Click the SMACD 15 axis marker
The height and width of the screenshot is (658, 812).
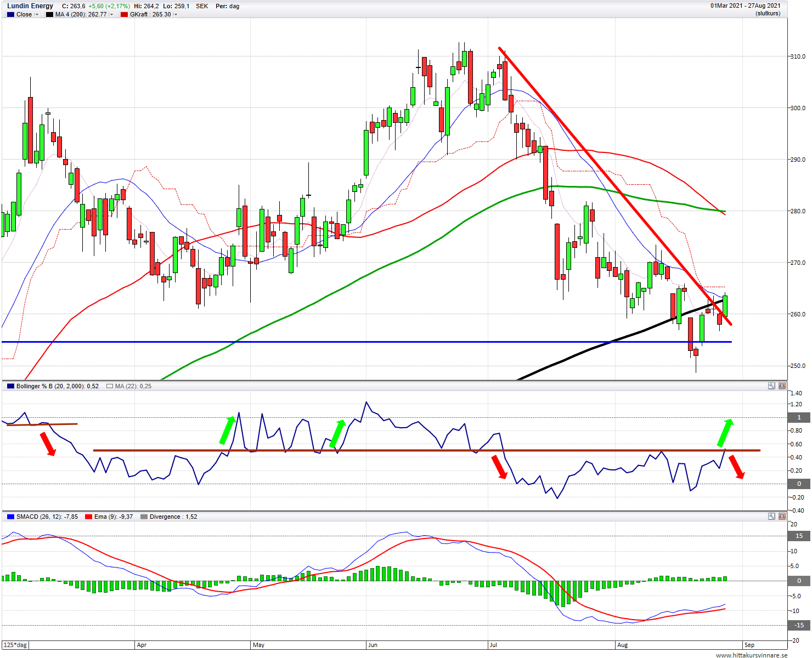(799, 536)
